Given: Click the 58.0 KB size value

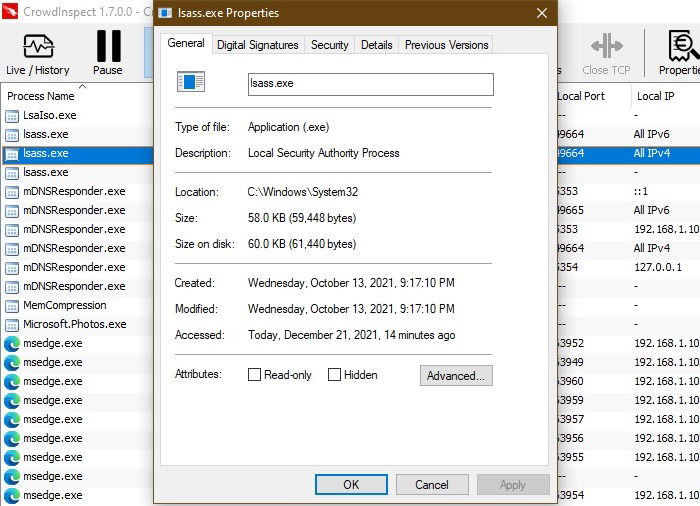Looking at the screenshot, I should click(302, 218).
